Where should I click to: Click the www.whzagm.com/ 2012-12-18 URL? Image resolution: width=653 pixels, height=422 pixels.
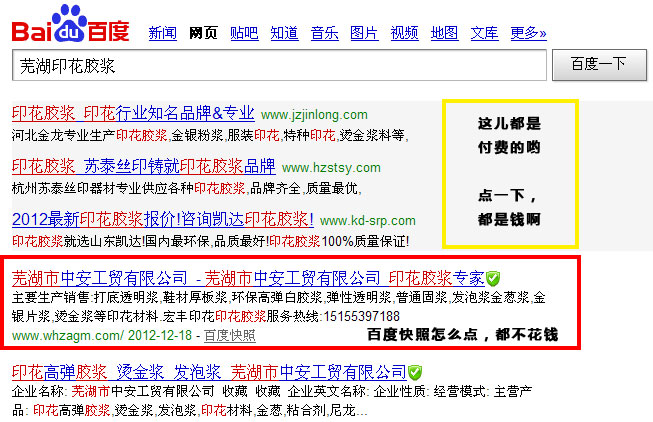click(x=102, y=335)
